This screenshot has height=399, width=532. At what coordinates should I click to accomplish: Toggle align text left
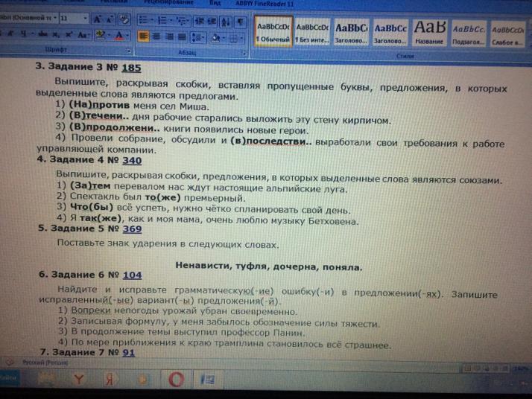pos(144,36)
